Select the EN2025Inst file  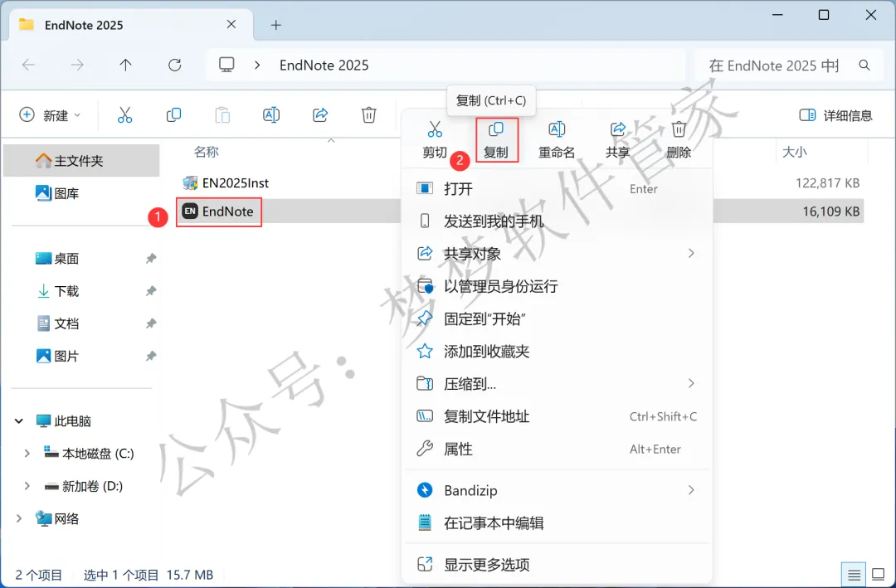[x=226, y=182]
